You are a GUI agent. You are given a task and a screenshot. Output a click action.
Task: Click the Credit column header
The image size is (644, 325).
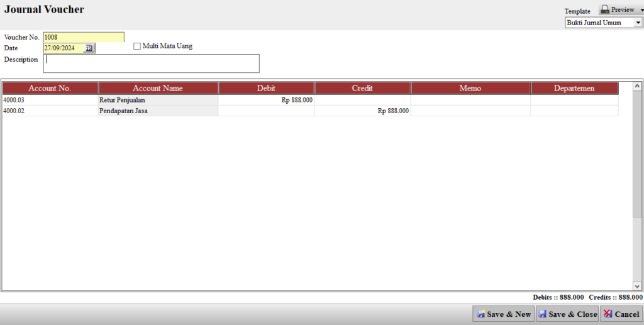[x=362, y=88]
